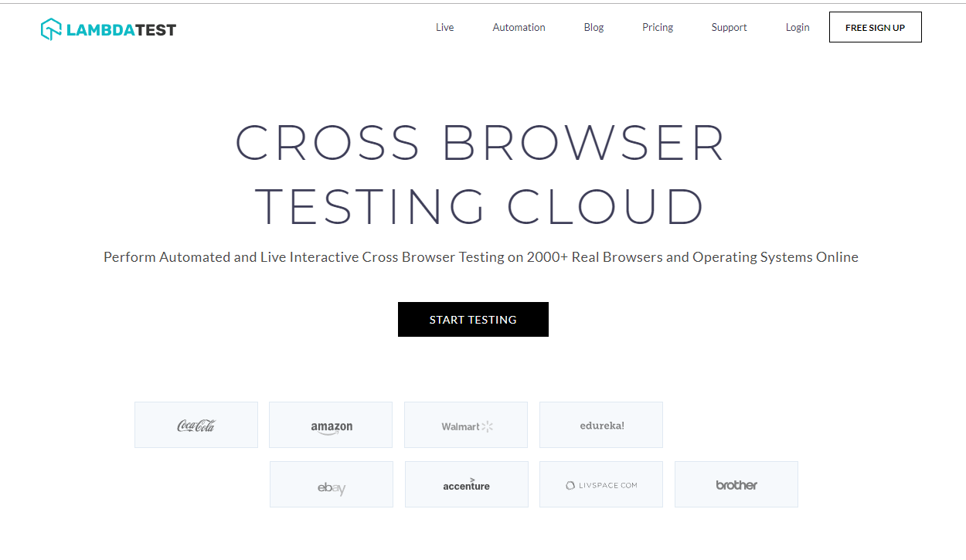Image resolution: width=966 pixels, height=560 pixels.
Task: Click the 'Perform Automated and Live Interactive' subtitle
Action: (481, 257)
